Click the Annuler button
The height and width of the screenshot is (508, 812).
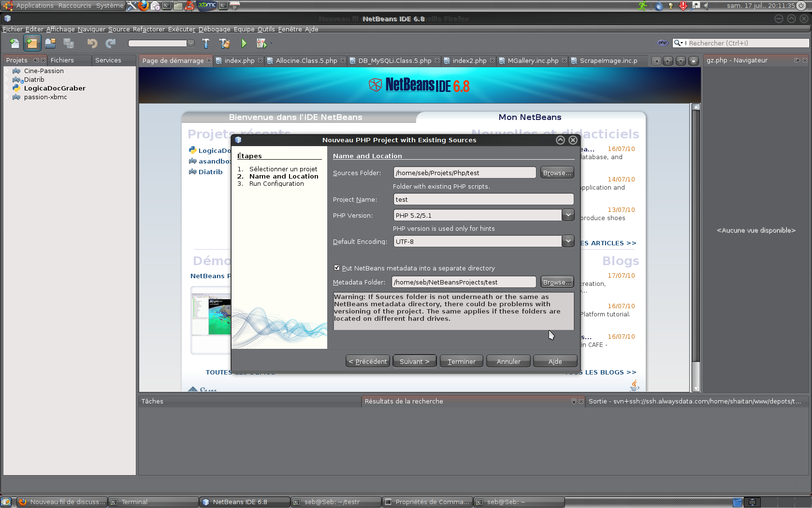(x=508, y=361)
